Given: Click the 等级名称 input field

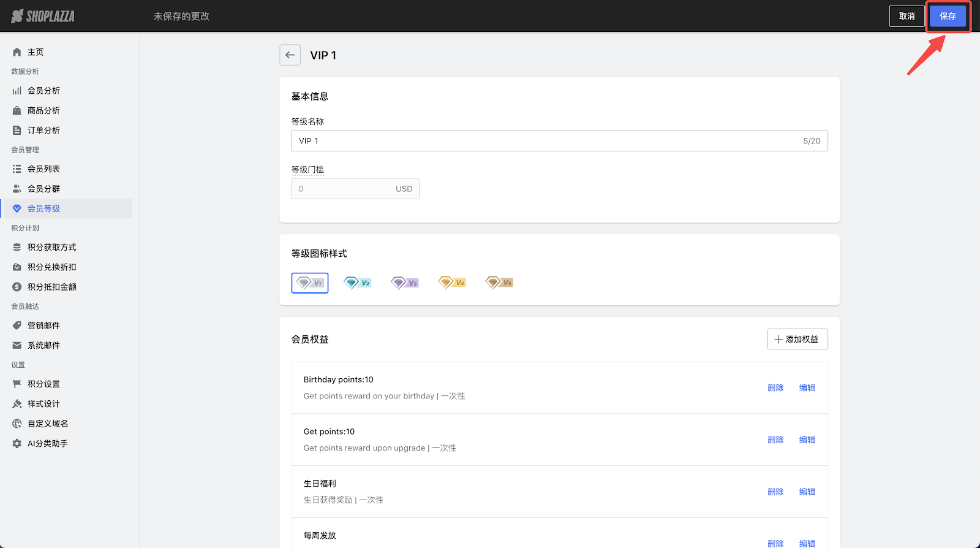Looking at the screenshot, I should (559, 141).
